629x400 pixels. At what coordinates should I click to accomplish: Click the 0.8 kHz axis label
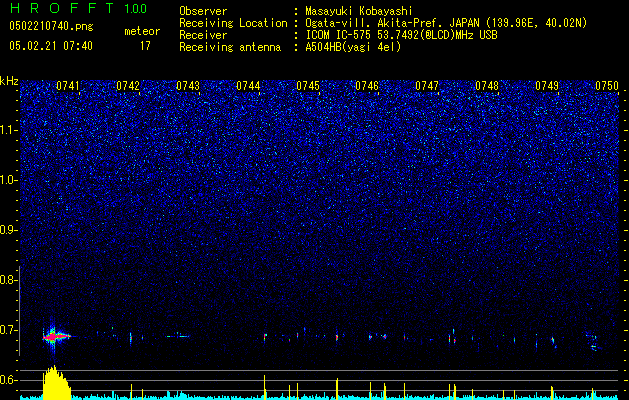coord(9,280)
